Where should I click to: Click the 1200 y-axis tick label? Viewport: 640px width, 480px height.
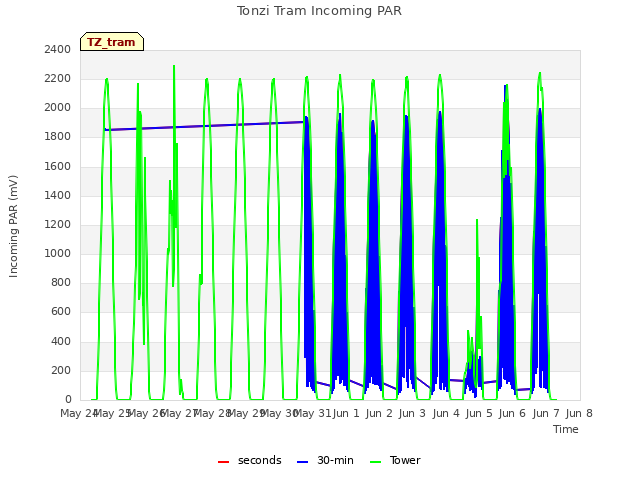click(x=58, y=224)
